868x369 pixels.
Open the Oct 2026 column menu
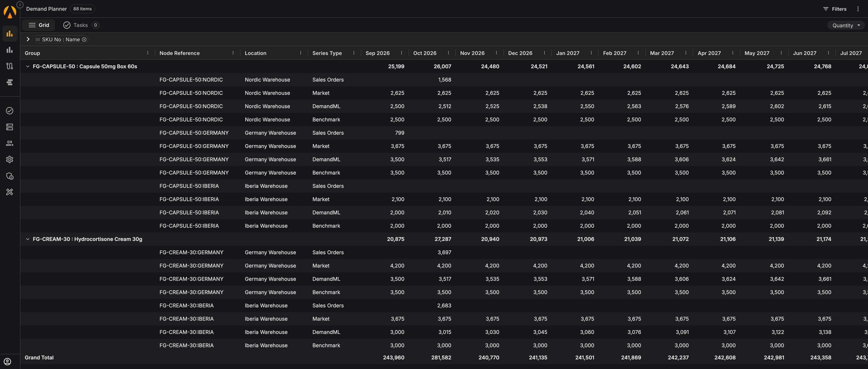click(x=448, y=53)
